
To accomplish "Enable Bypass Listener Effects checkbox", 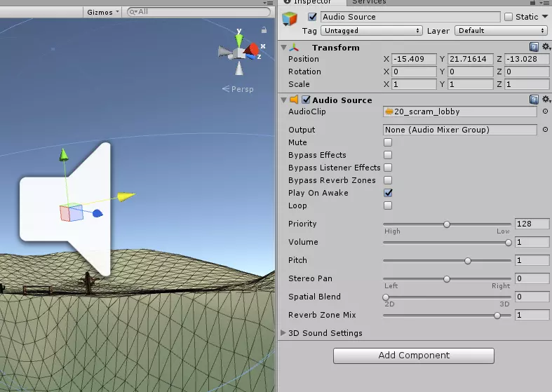I will 388,168.
